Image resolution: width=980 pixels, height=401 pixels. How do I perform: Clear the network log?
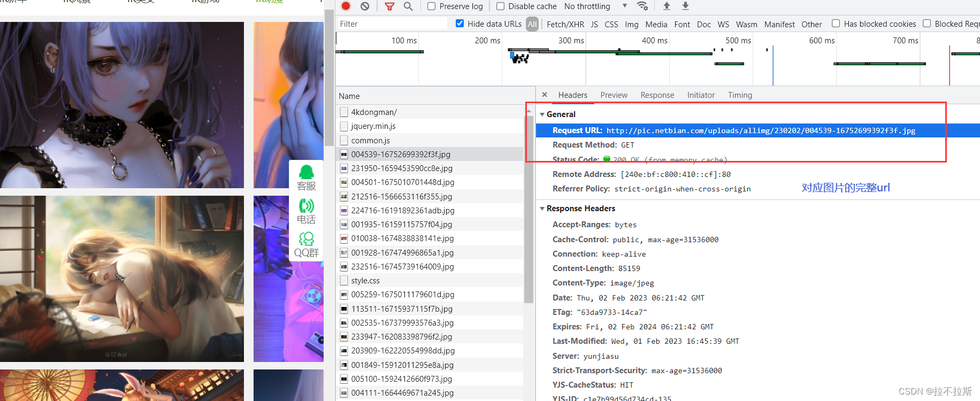pos(365,6)
